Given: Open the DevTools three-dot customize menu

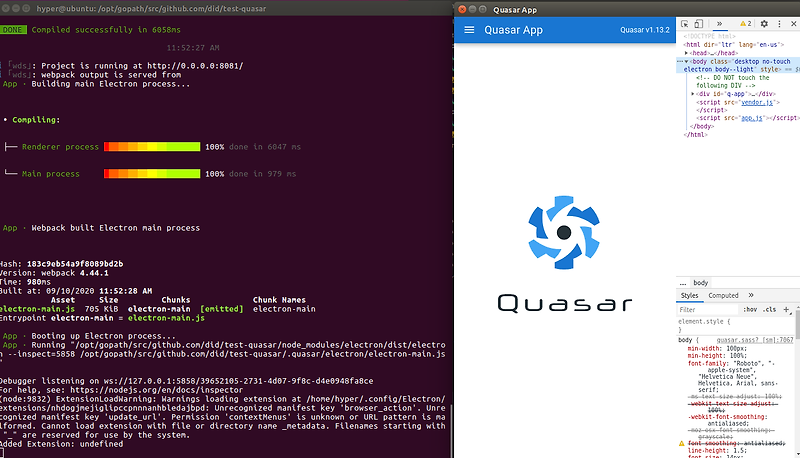Looking at the screenshot, I should tap(779, 24).
